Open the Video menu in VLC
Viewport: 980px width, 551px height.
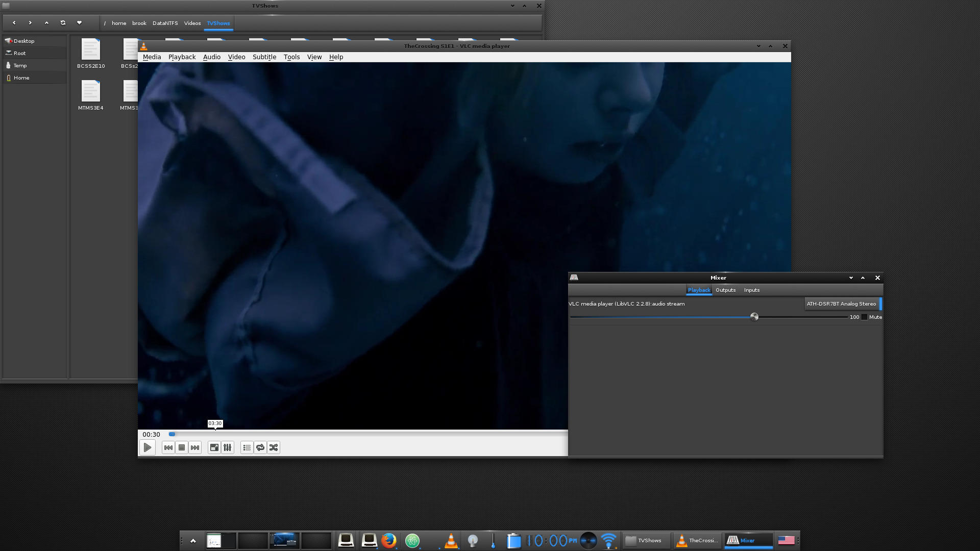coord(236,57)
